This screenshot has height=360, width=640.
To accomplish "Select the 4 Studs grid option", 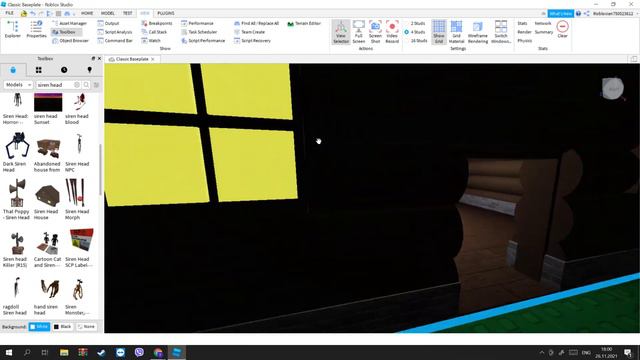I will click(415, 32).
